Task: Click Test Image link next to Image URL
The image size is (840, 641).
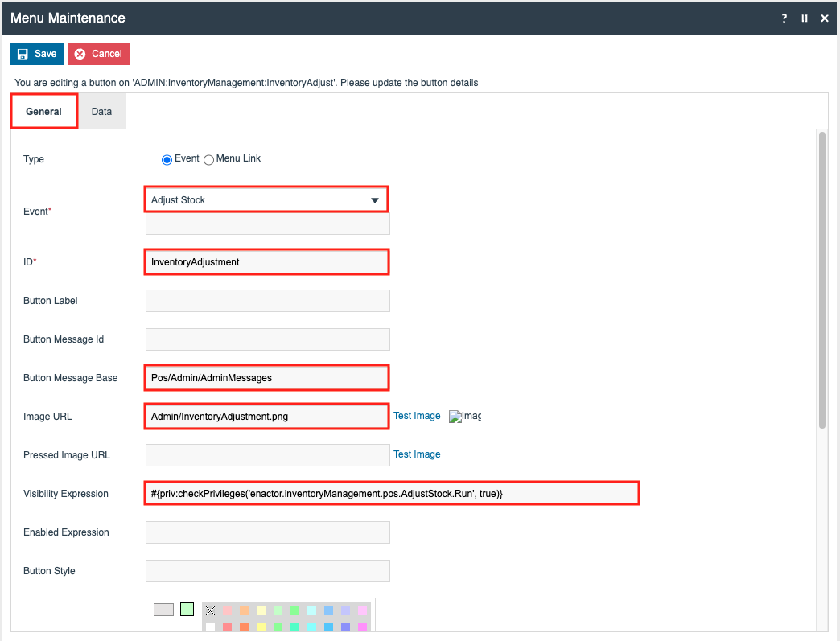Action: (417, 416)
